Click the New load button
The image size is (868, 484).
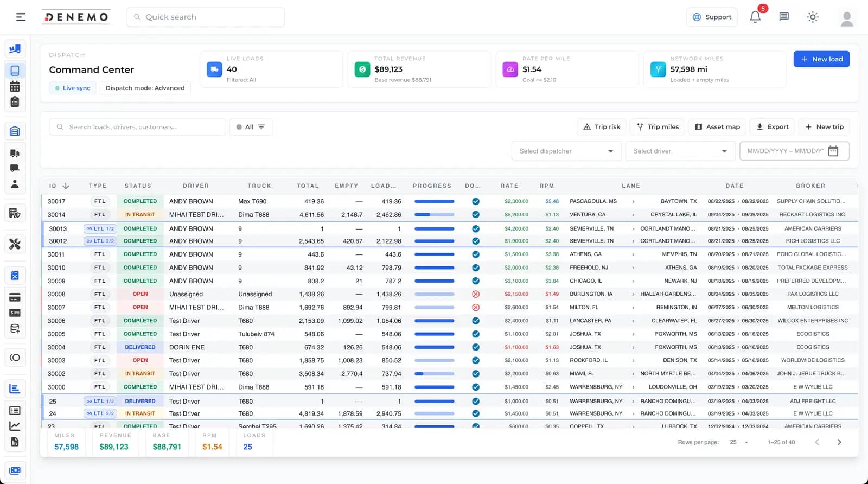click(821, 59)
